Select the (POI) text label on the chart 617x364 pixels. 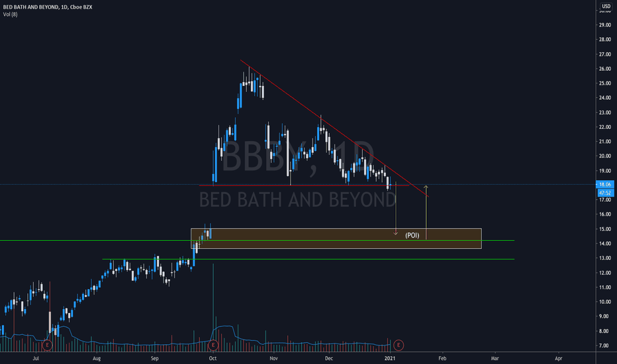click(x=412, y=236)
